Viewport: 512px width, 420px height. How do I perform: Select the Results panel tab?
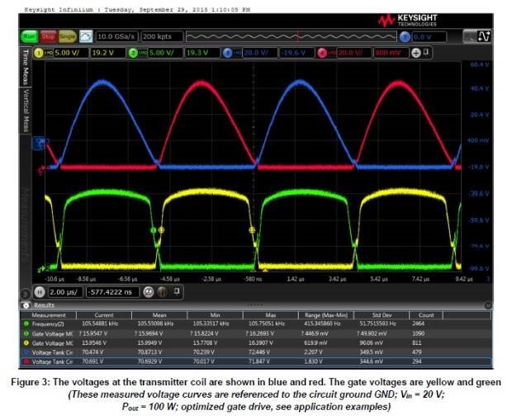(x=44, y=305)
